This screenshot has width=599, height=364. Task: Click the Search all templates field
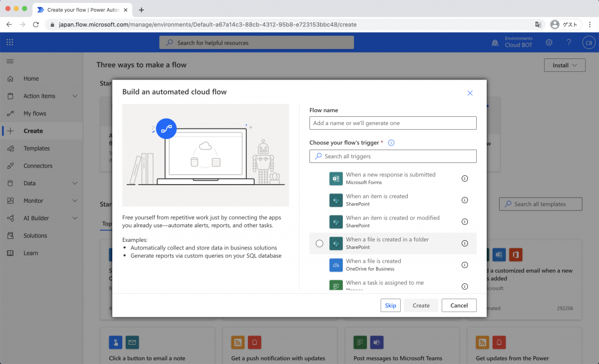[541, 204]
